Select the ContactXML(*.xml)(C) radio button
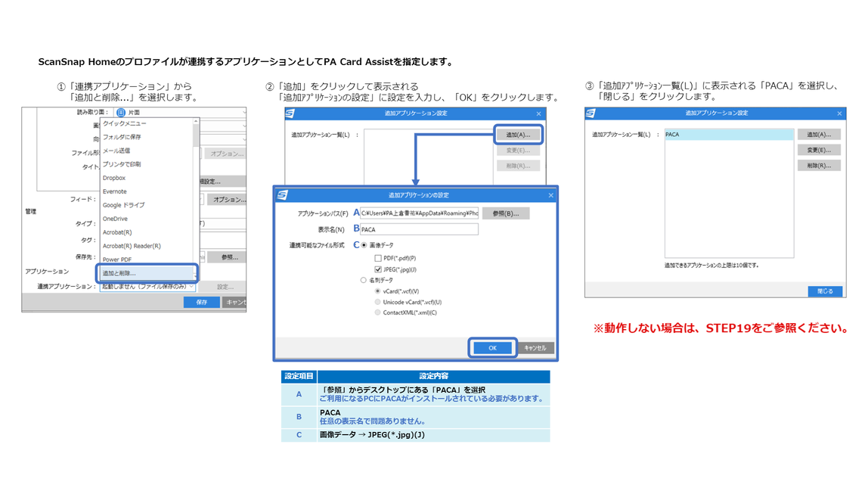The width and height of the screenshot is (868, 488). [x=377, y=312]
